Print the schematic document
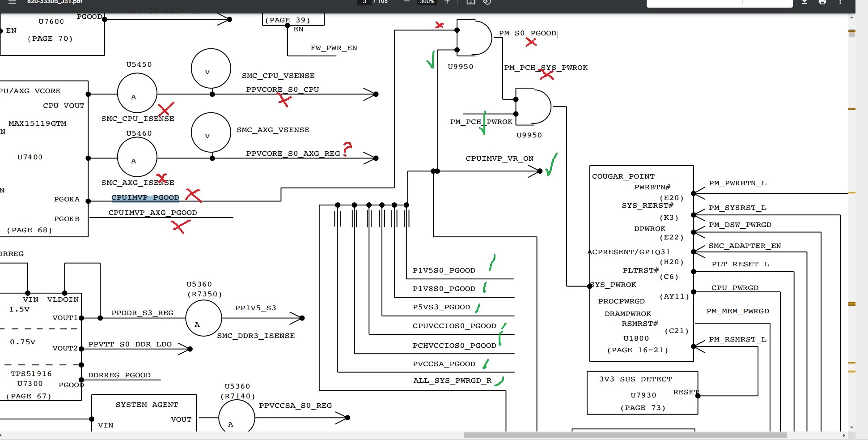Screen dimensions: 868x440 point(822,2)
